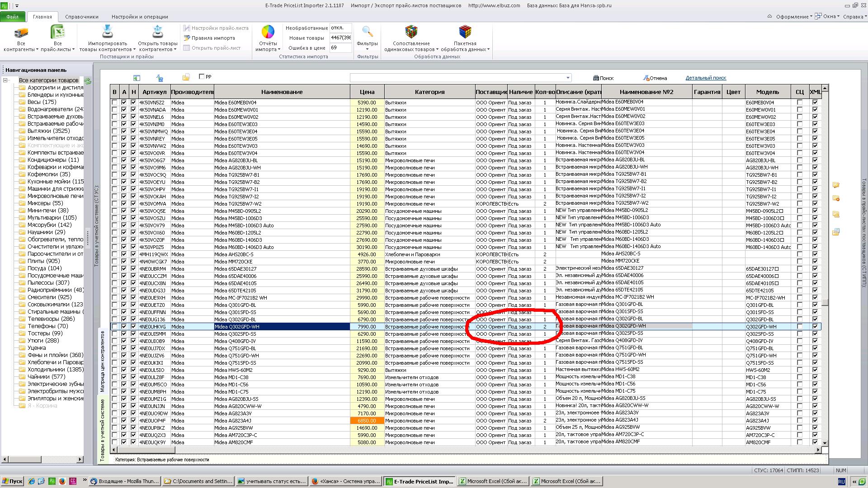Toggle column A checkbox for Midea E60MEB0V04

[x=124, y=103]
